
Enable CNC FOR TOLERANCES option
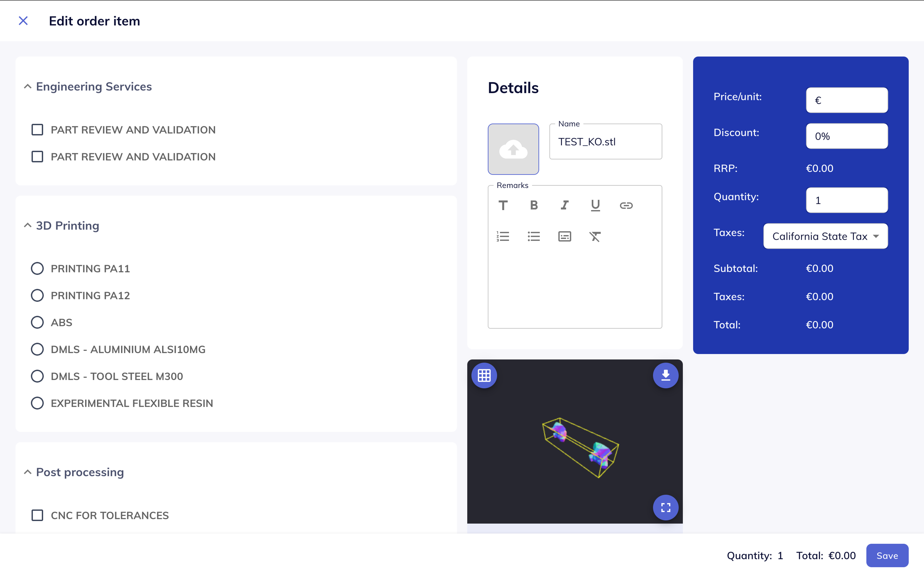[x=37, y=515]
